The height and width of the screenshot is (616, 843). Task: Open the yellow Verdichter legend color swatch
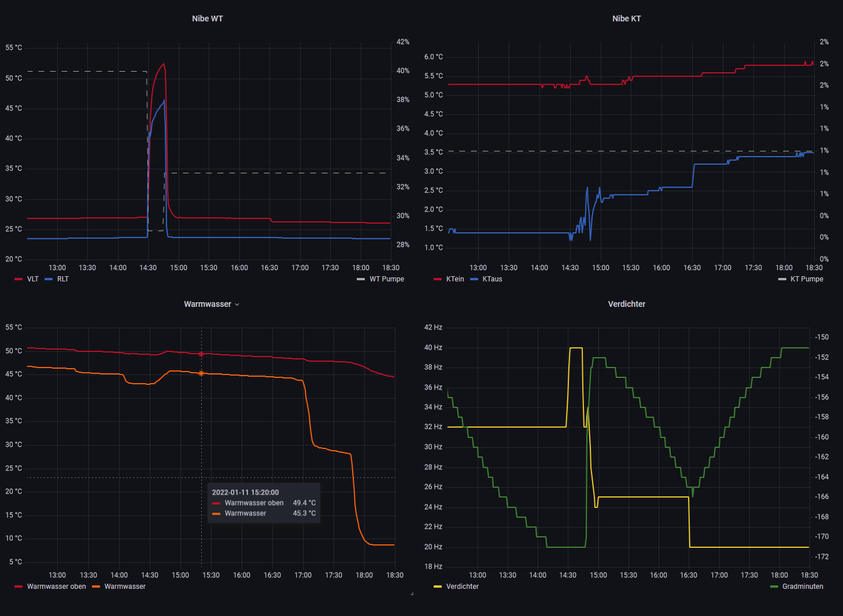(438, 587)
